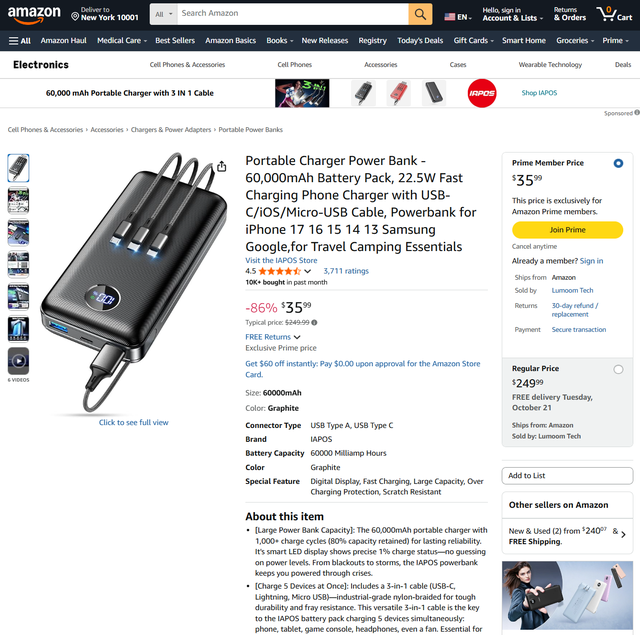
Task: Expand the search category All dropdown
Action: tap(164, 14)
